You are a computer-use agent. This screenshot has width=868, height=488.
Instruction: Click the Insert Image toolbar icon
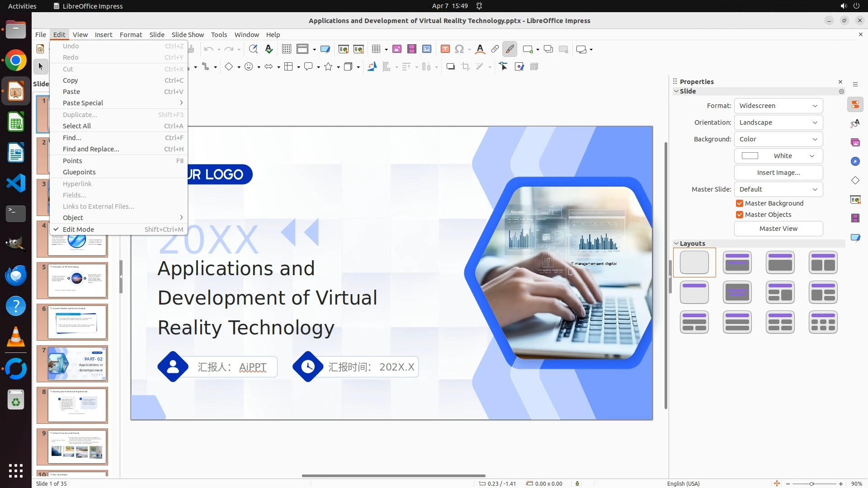(397, 49)
